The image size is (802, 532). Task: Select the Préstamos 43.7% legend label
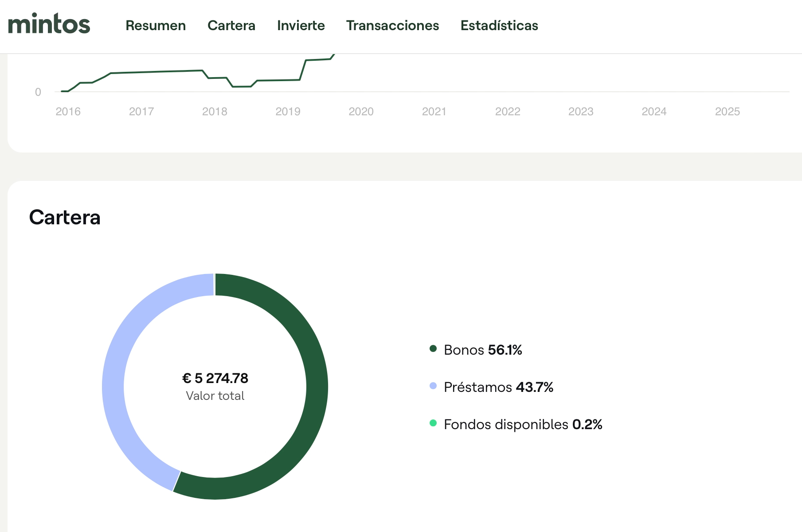point(498,387)
